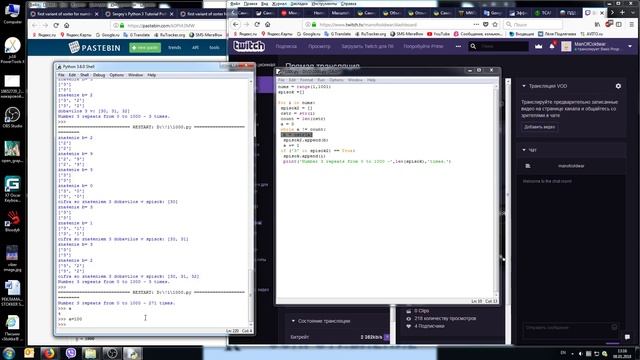Open Run menu in the IDLE editor

click(321, 80)
